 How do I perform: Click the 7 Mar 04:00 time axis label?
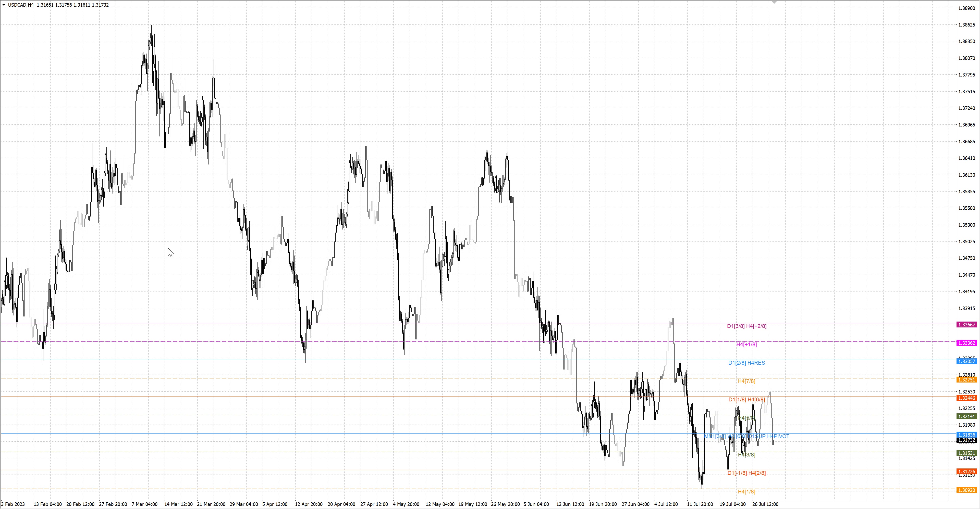click(144, 504)
